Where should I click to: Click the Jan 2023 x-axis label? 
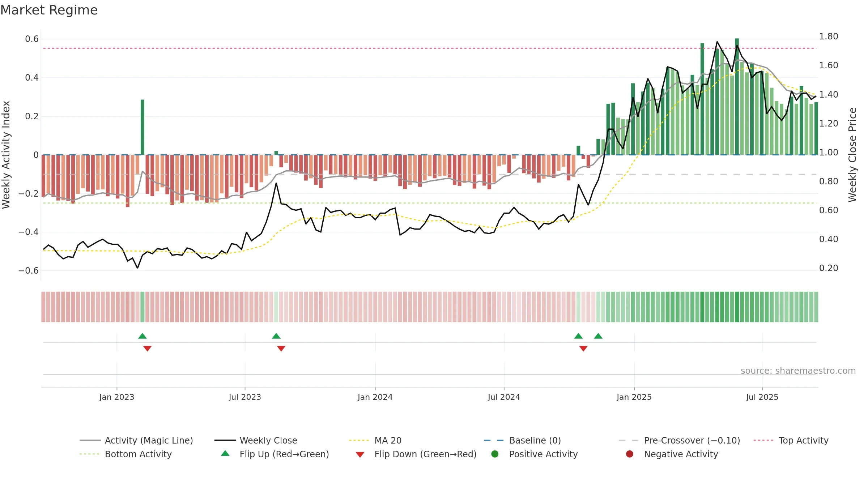tap(117, 397)
